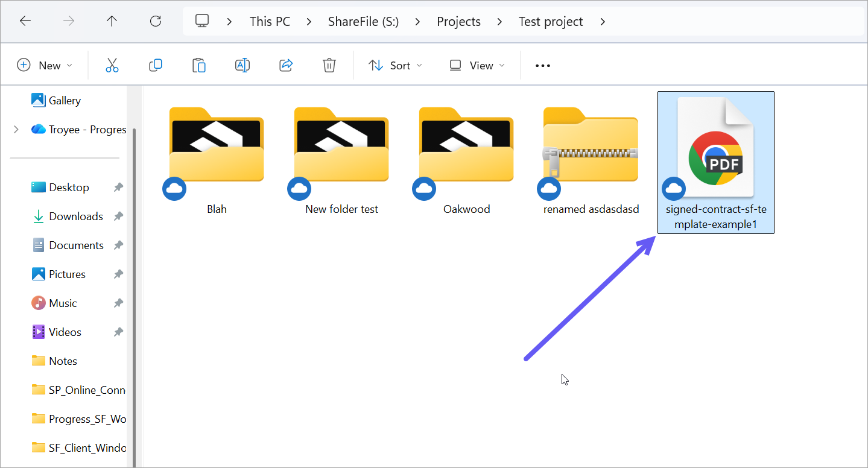Copy the selected item
Viewport: 868px width, 468px height.
coord(156,65)
